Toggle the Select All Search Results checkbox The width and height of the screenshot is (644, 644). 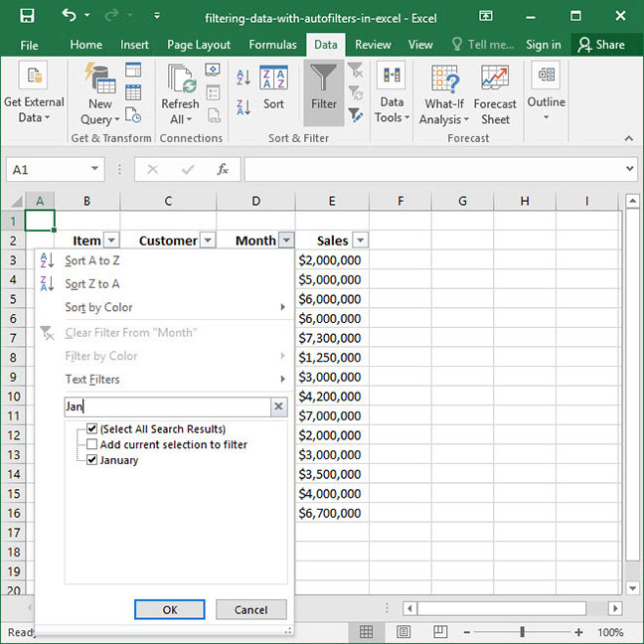(92, 429)
